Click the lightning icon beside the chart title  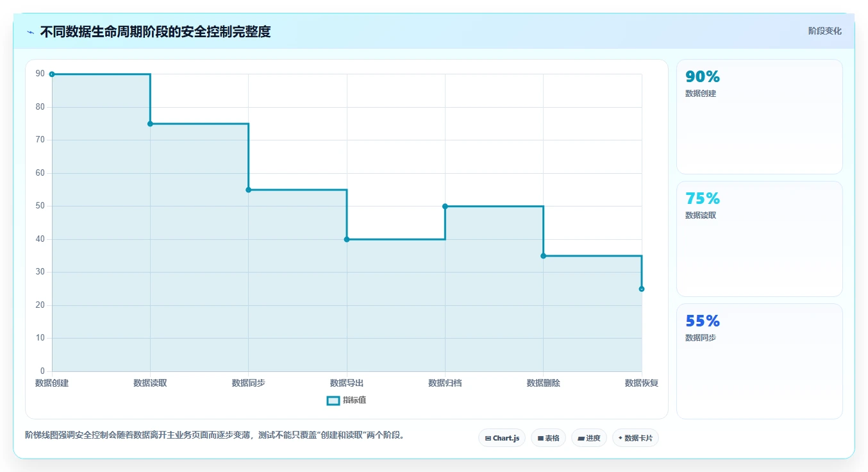point(30,32)
